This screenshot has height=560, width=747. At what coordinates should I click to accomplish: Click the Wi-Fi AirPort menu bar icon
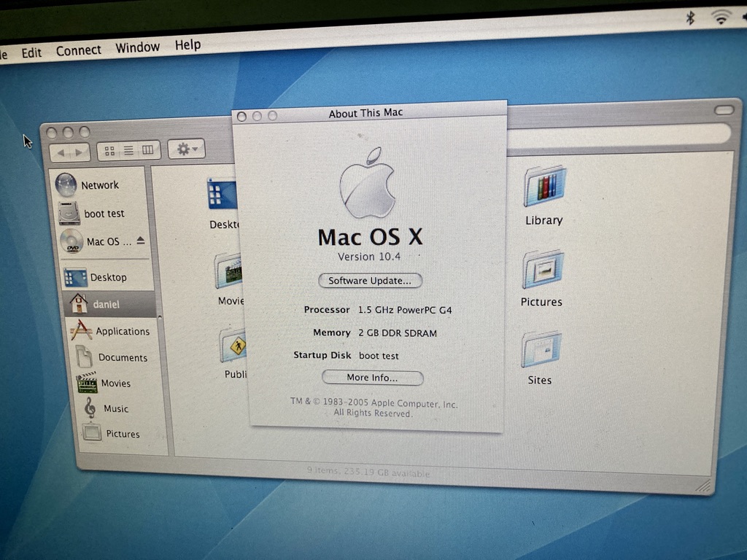721,17
